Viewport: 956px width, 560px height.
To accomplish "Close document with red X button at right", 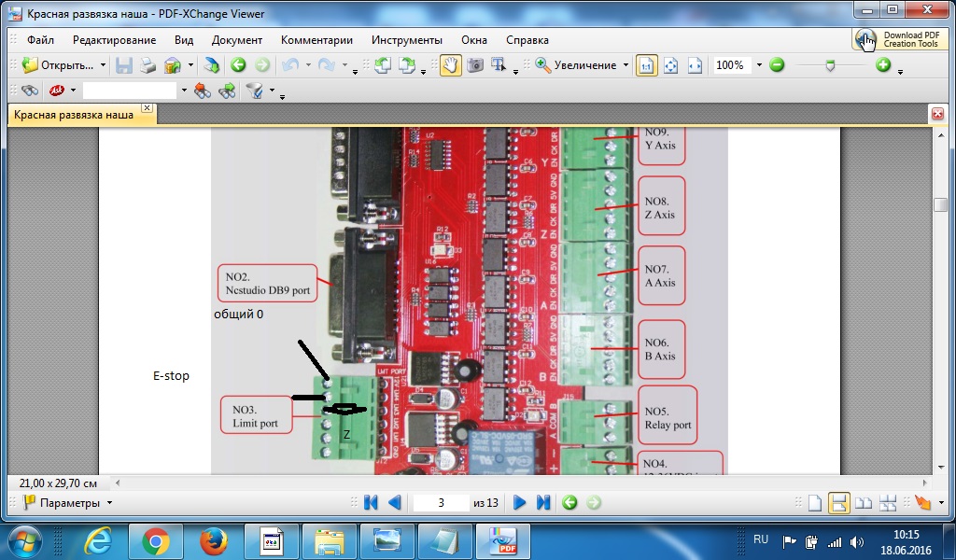I will (937, 113).
